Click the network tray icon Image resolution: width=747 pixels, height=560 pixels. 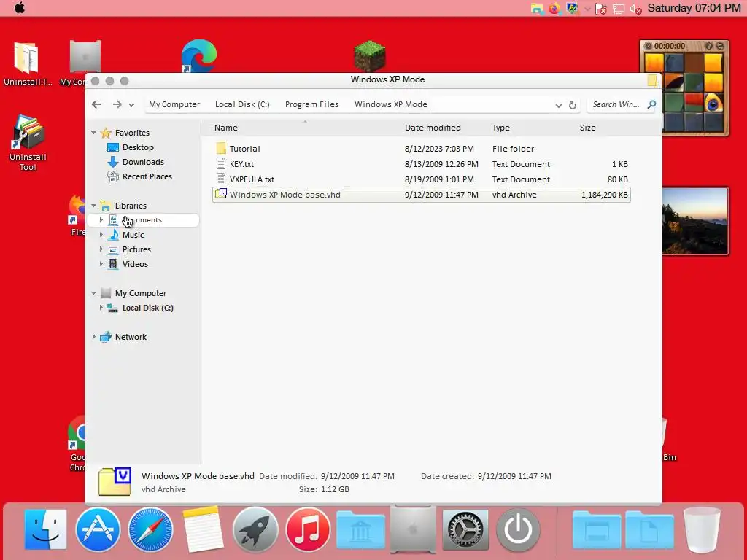619,9
